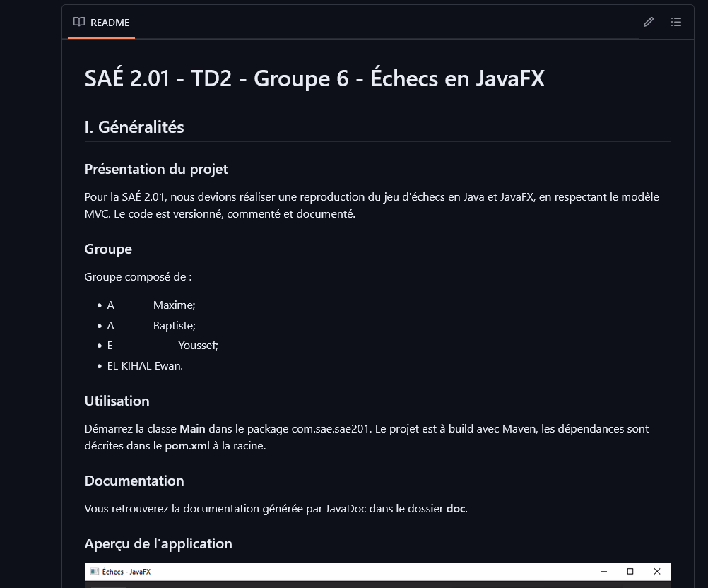Click the "Présentation du projet" heading

[156, 169]
